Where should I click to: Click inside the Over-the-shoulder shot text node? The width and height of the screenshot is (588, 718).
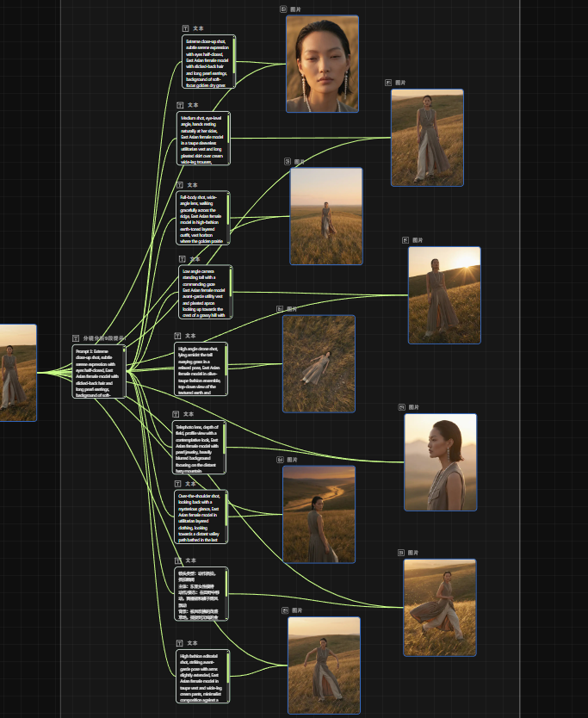201,518
